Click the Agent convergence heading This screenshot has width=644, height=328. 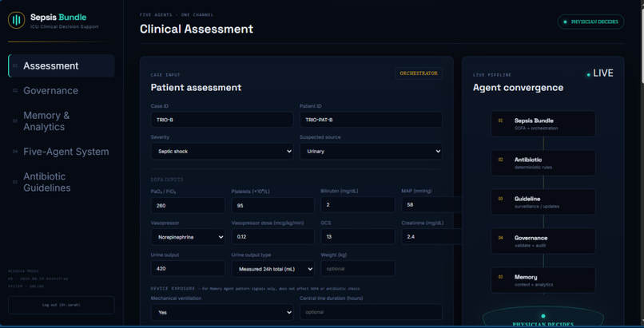click(x=518, y=87)
